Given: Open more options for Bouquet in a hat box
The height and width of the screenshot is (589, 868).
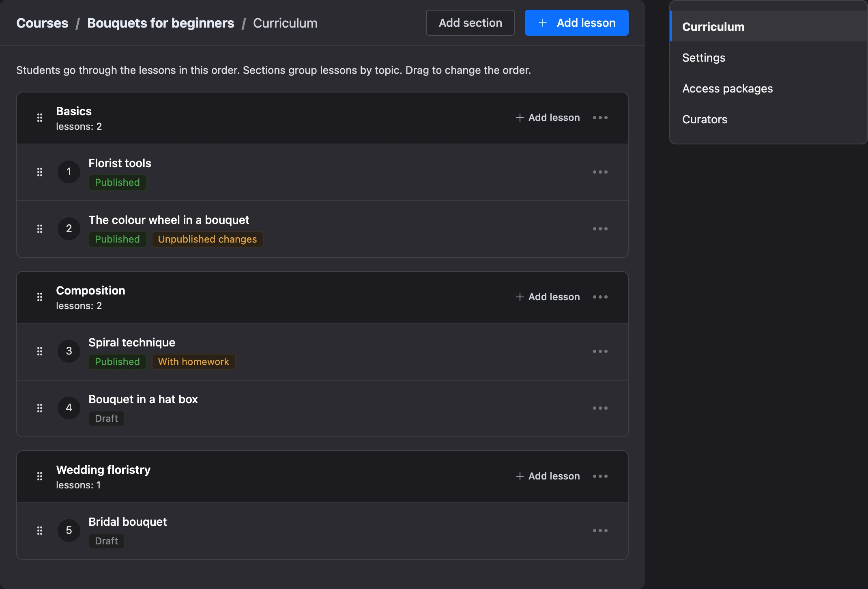Looking at the screenshot, I should tap(600, 408).
